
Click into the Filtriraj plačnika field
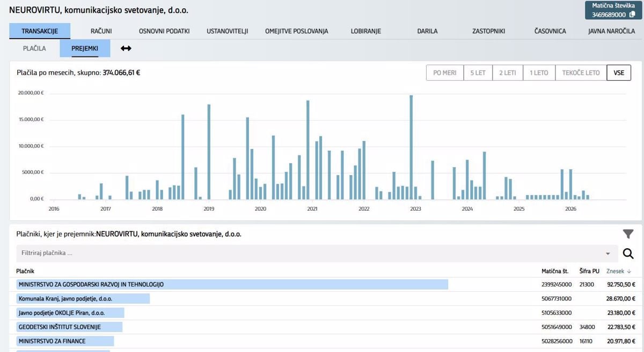pos(311,253)
